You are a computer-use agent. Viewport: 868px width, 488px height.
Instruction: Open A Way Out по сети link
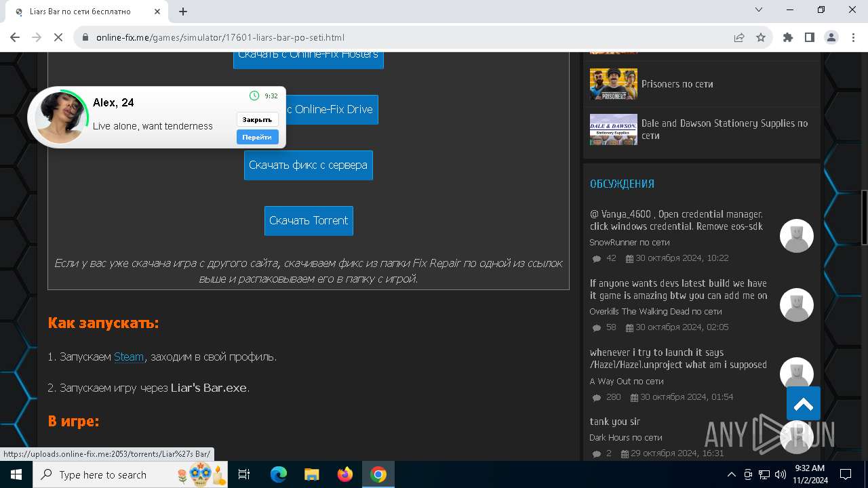627,381
